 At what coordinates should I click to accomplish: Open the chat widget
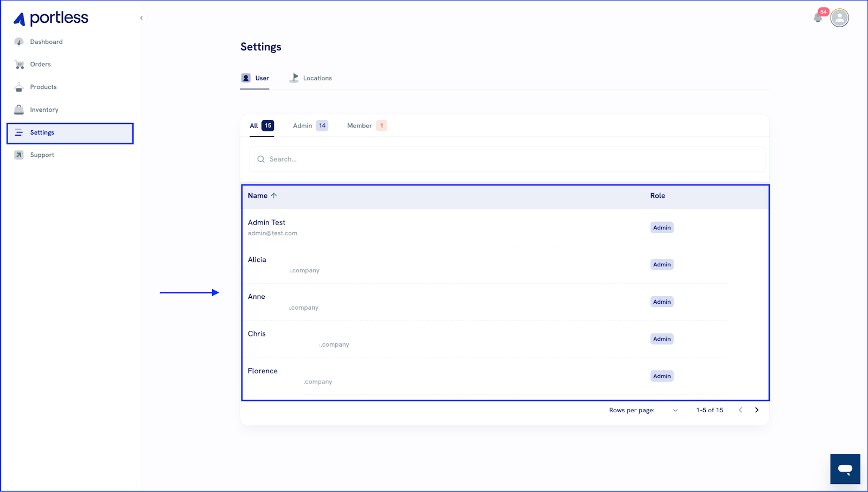pyautogui.click(x=845, y=469)
